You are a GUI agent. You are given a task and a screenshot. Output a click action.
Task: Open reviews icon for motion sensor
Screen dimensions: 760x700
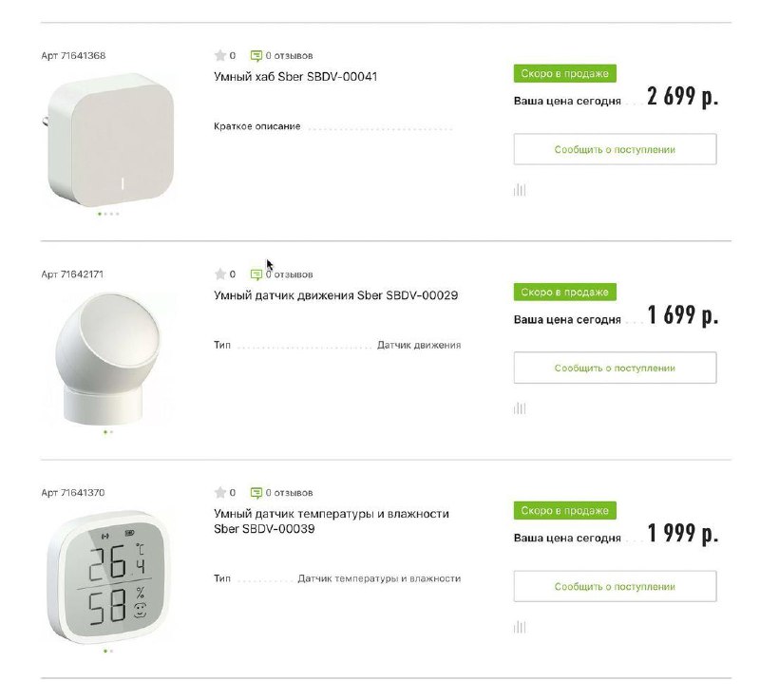(256, 274)
